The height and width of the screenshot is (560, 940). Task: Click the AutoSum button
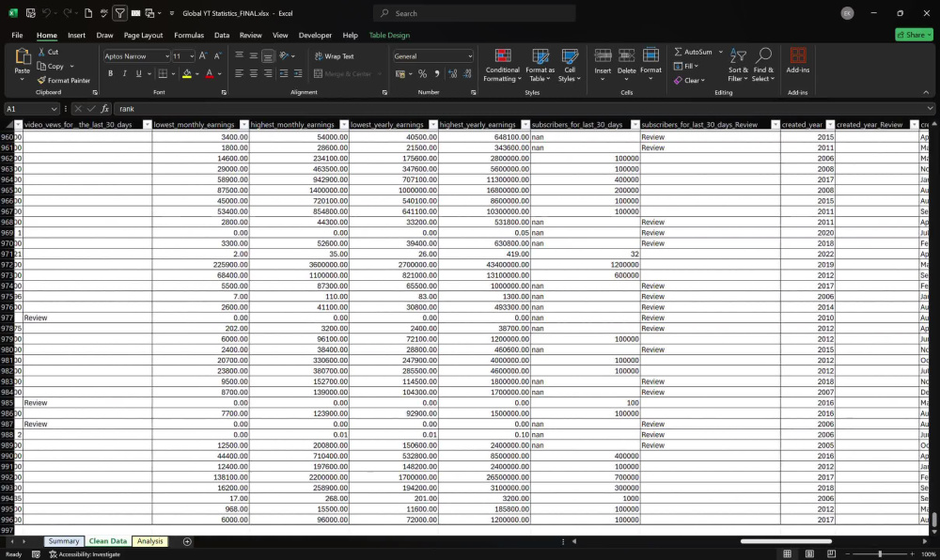pyautogui.click(x=693, y=52)
